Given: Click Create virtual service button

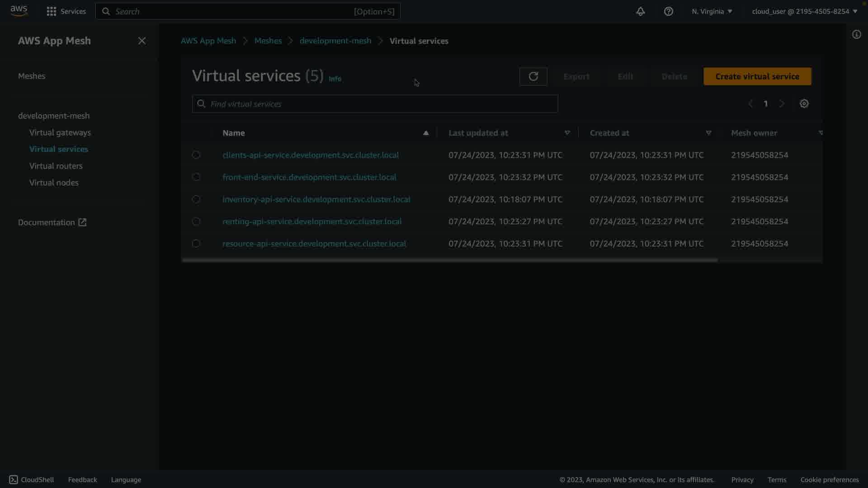Looking at the screenshot, I should tap(757, 76).
